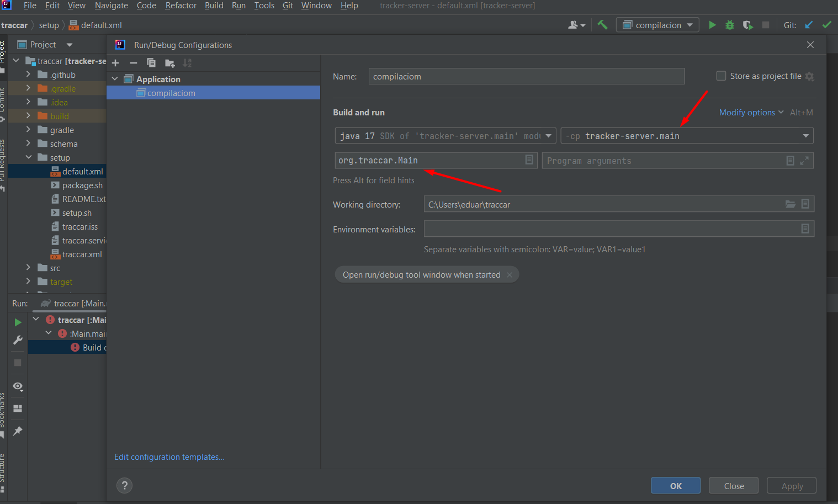Viewport: 838px width, 504px height.
Task: Start debugging with the bug icon
Action: [x=730, y=25]
